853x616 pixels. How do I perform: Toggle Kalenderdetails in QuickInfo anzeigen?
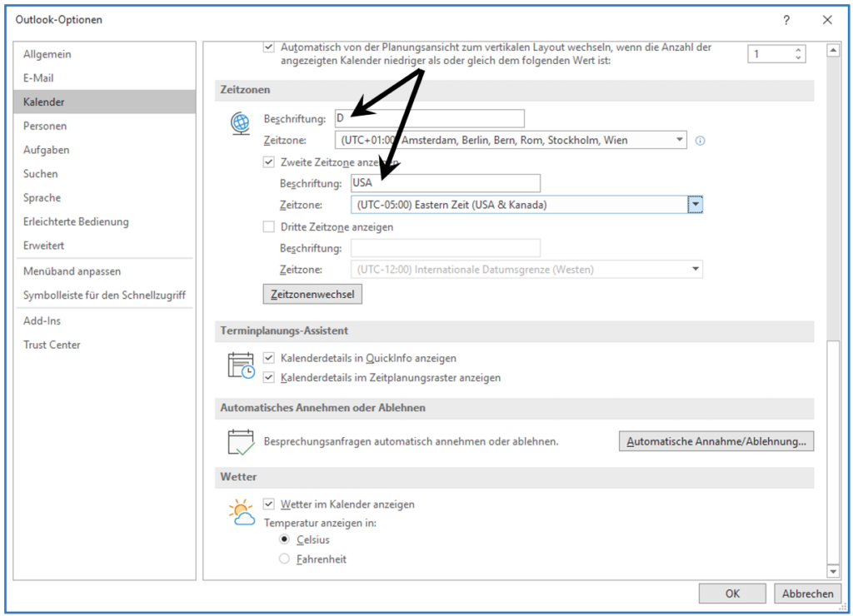269,358
